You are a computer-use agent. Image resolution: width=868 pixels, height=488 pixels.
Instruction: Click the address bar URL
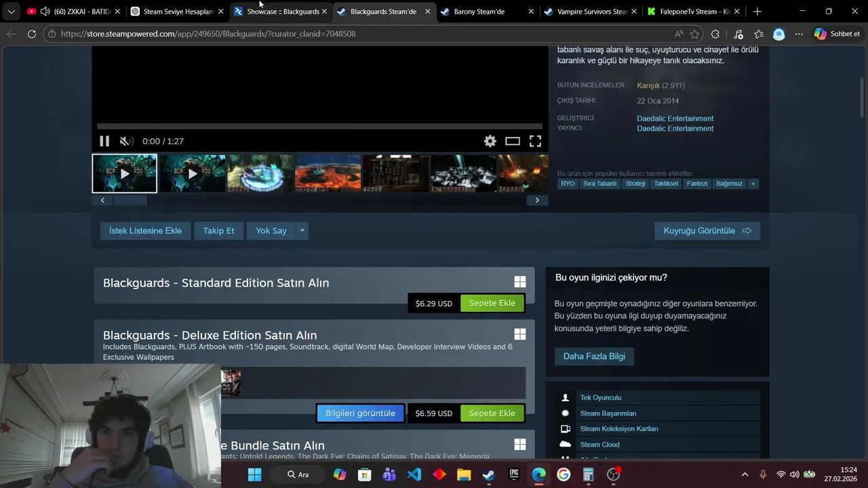(208, 34)
